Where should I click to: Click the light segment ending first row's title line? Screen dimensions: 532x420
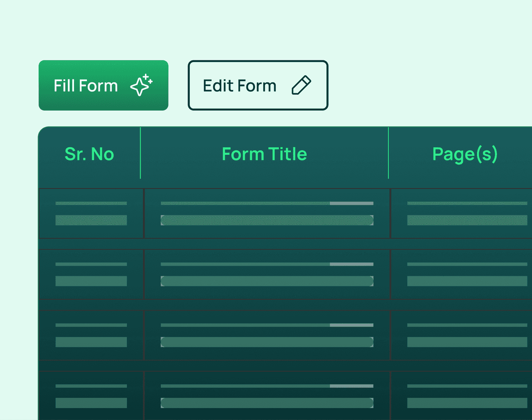click(x=352, y=203)
